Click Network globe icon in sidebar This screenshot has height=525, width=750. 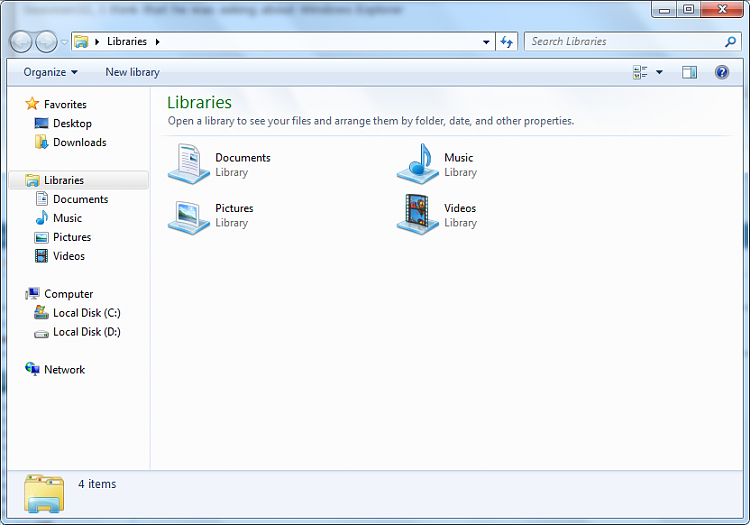pos(32,369)
